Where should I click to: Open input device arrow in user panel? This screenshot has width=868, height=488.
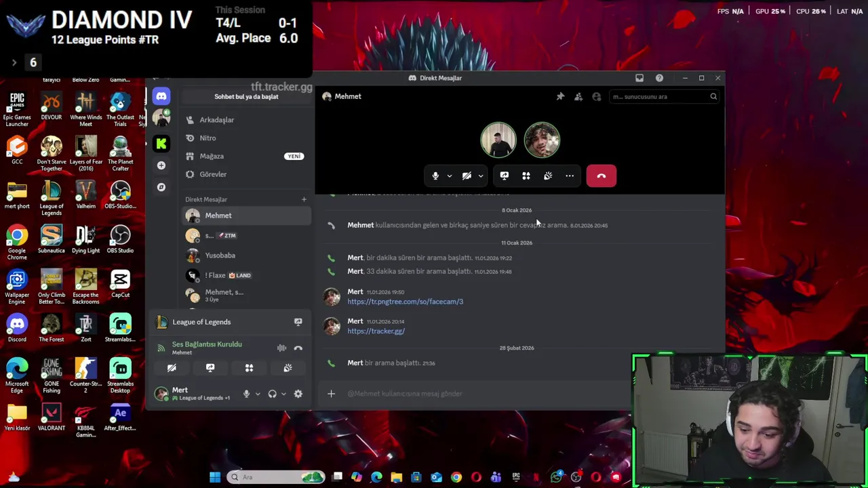pyautogui.click(x=258, y=394)
